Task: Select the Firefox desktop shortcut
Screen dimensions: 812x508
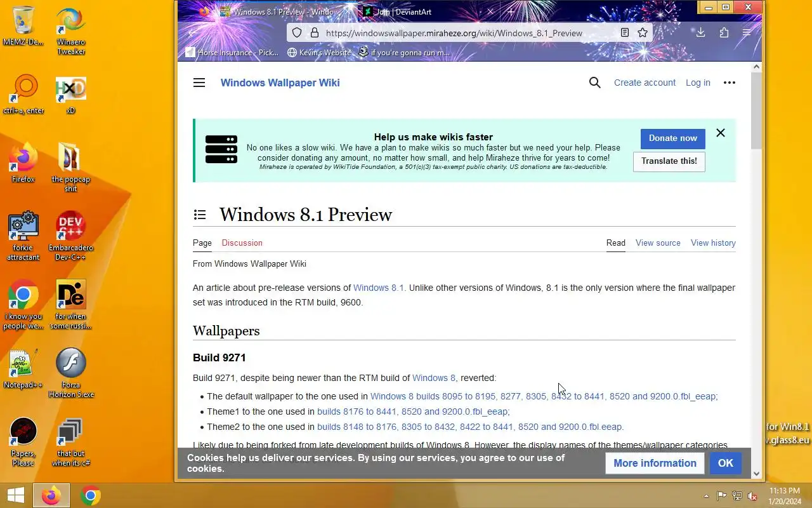Action: 23,163
